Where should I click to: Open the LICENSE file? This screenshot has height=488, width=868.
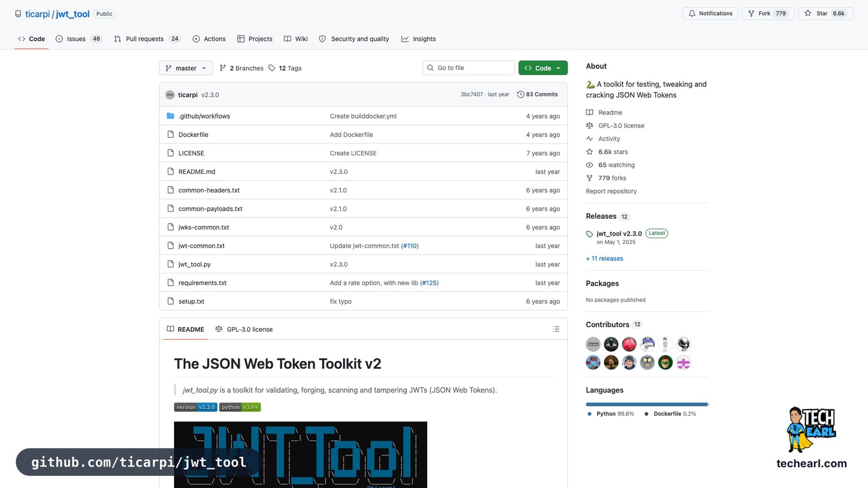(x=191, y=153)
